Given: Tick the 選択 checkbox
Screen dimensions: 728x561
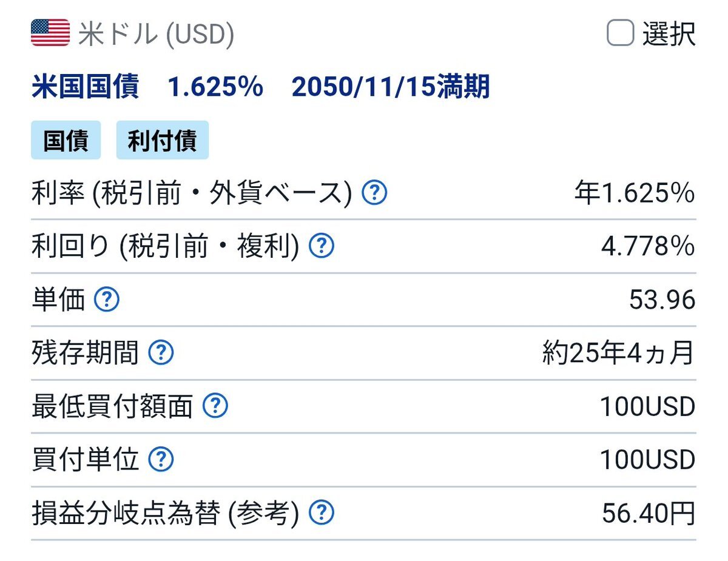Looking at the screenshot, I should (x=620, y=33).
